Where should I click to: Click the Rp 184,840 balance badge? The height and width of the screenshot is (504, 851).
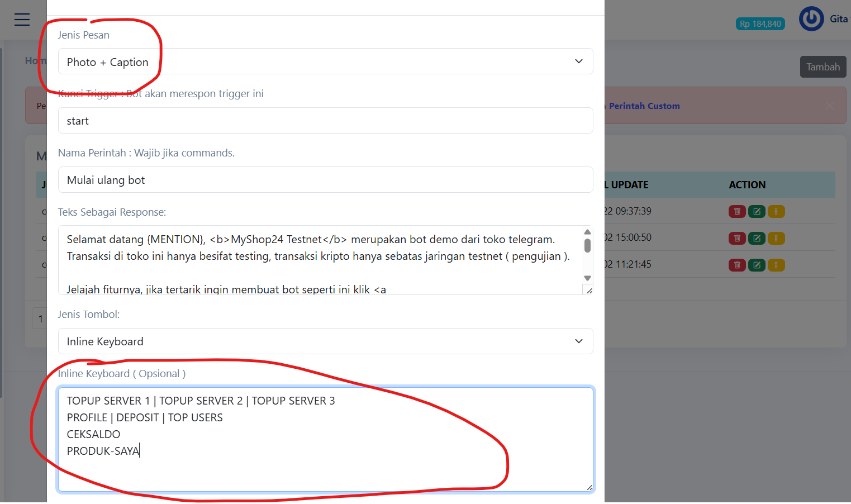[760, 24]
